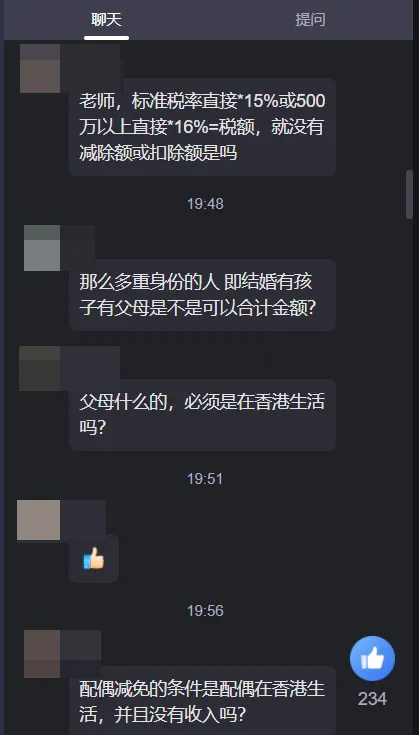Click the blue thumbs-up like button
Image resolution: width=419 pixels, height=735 pixels.
[372, 658]
